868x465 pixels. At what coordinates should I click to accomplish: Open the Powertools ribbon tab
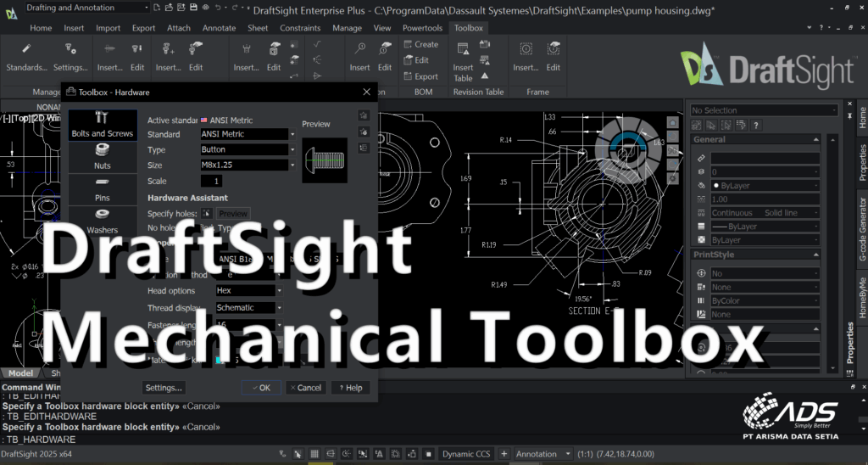click(x=422, y=28)
